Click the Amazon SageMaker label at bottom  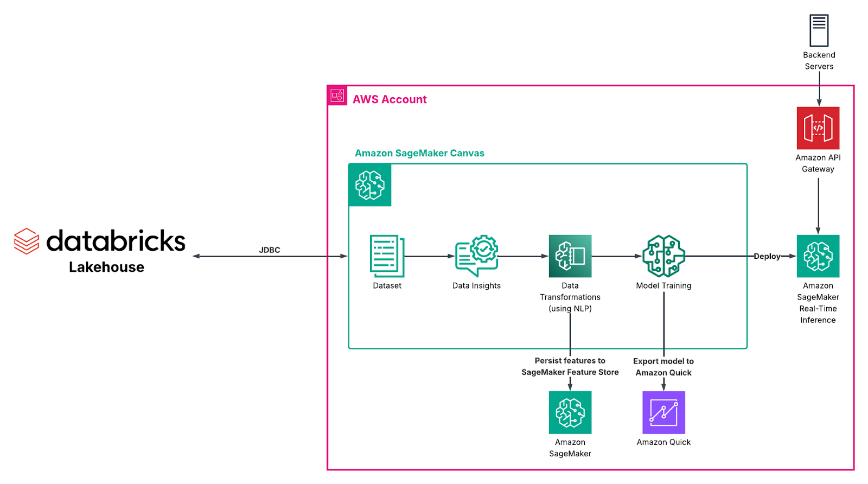[x=570, y=448]
